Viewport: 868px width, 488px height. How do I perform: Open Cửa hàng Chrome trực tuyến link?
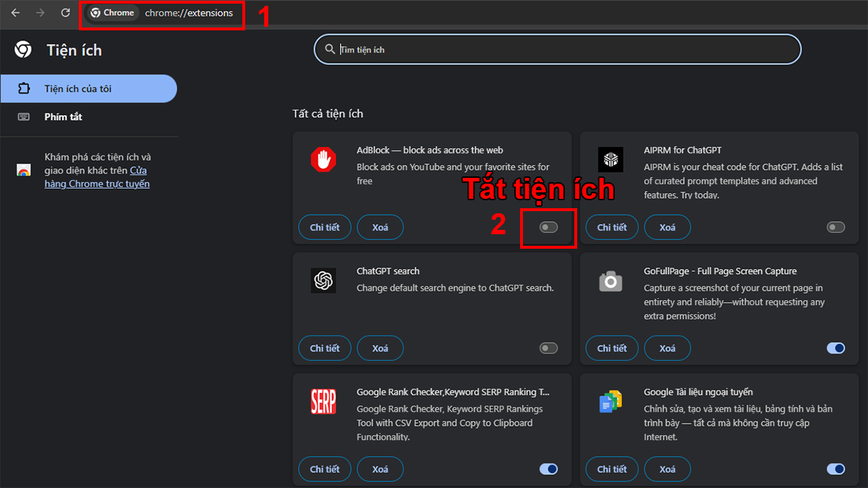[x=98, y=177]
